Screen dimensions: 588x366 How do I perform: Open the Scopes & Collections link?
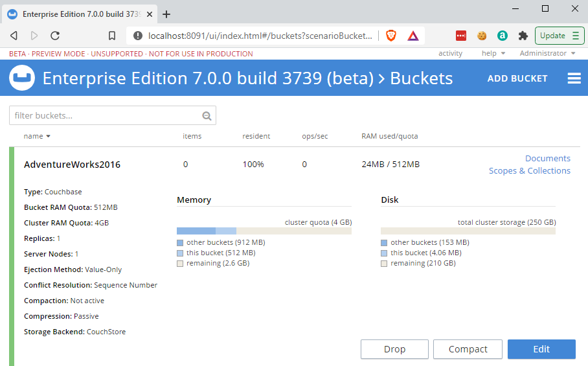point(530,170)
